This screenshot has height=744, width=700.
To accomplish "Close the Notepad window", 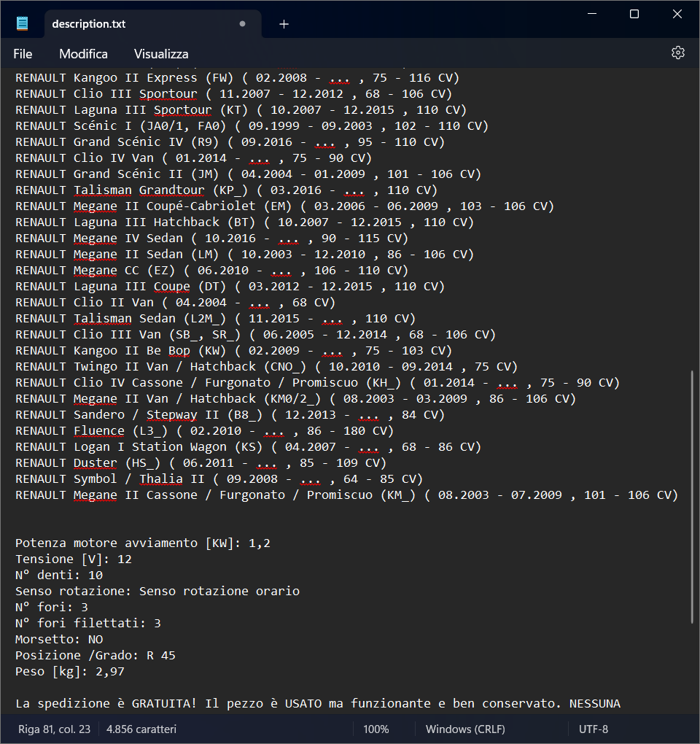I will 677,14.
